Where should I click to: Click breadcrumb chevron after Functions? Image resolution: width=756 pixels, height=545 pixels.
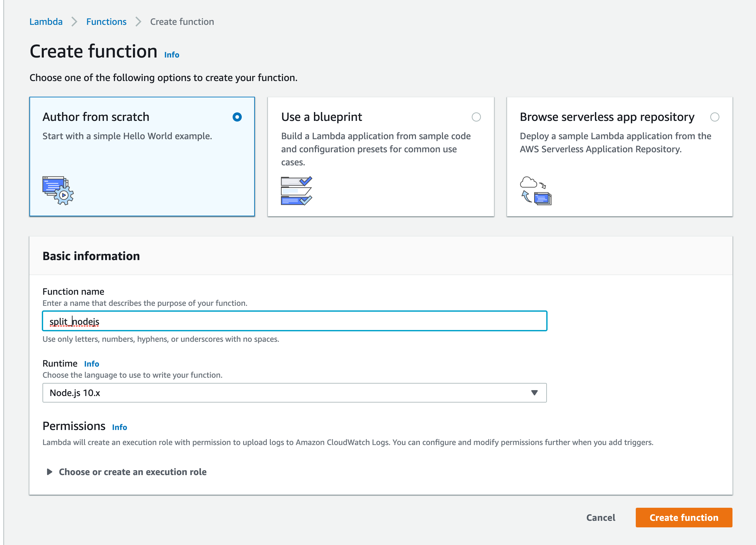pyautogui.click(x=138, y=22)
